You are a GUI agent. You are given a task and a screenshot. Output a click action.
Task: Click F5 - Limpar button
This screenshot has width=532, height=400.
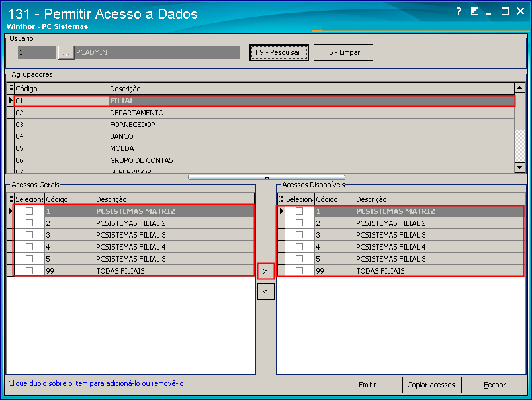click(343, 52)
